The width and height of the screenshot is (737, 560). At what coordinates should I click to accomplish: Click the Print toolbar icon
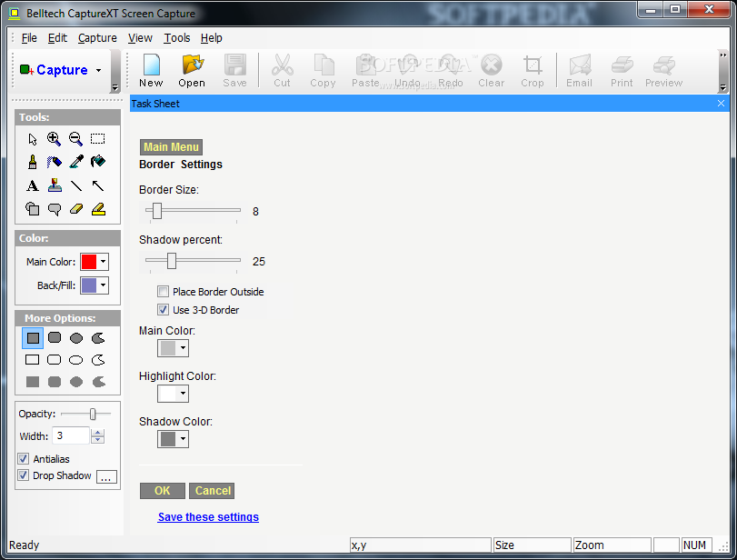622,70
